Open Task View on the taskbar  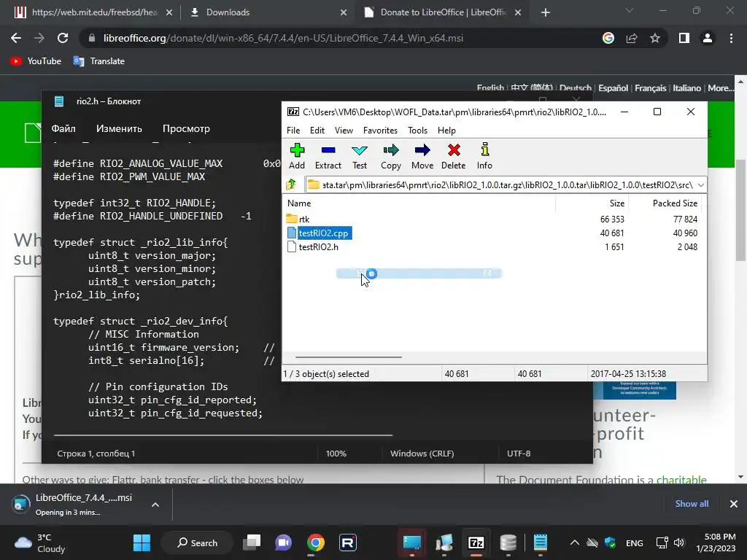click(x=252, y=542)
